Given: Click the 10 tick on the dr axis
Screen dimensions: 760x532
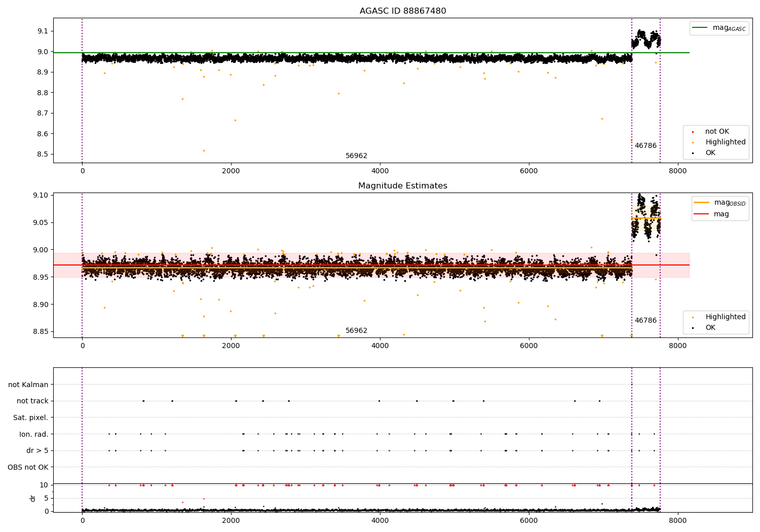Looking at the screenshot, I should 44,485.
